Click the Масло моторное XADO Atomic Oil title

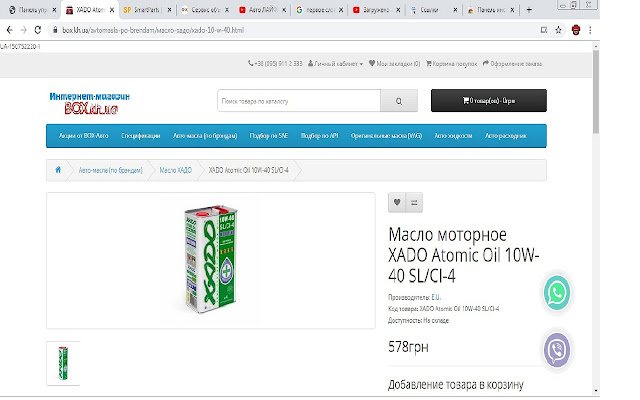pos(464,256)
